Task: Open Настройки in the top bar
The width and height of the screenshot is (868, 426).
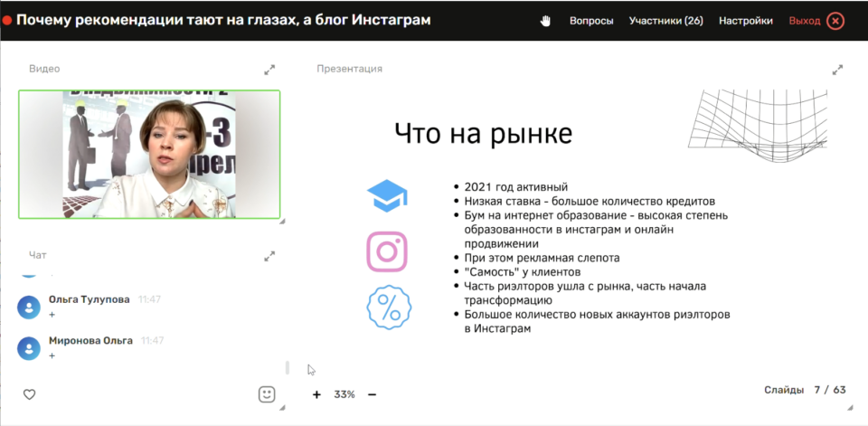Action: pos(745,21)
